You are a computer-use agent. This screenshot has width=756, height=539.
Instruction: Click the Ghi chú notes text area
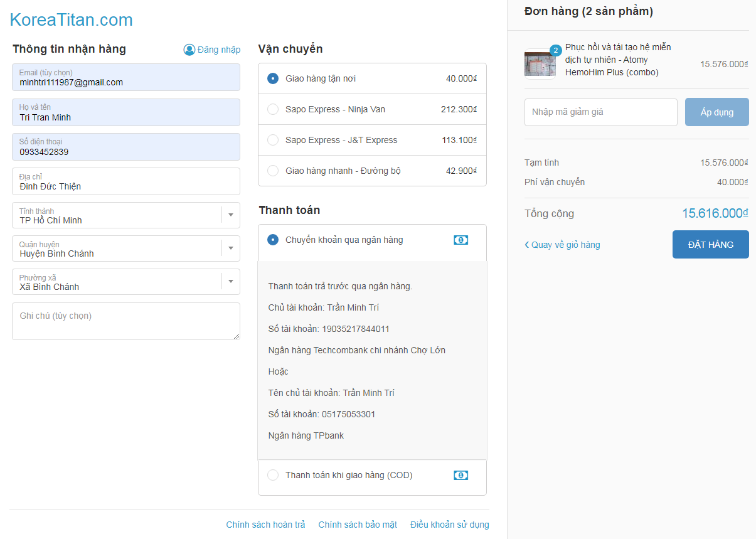pyautogui.click(x=125, y=321)
